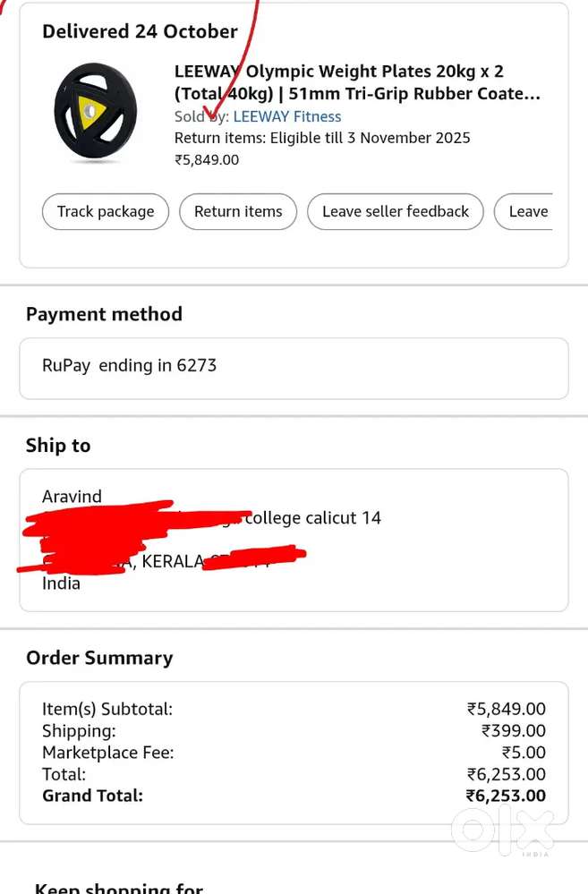Tap the Track package button
Screen dimensions: 588x894
[106, 212]
